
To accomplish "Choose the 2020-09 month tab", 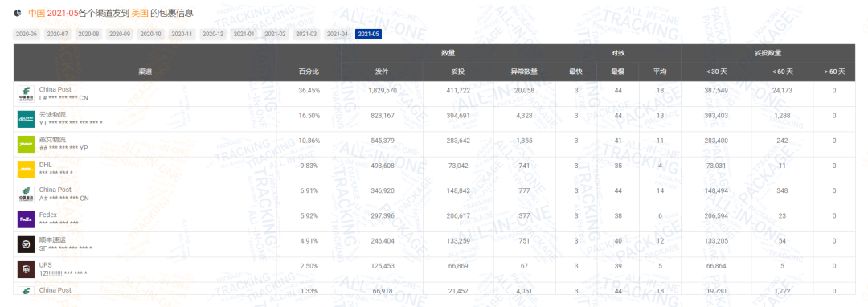I will pos(120,35).
